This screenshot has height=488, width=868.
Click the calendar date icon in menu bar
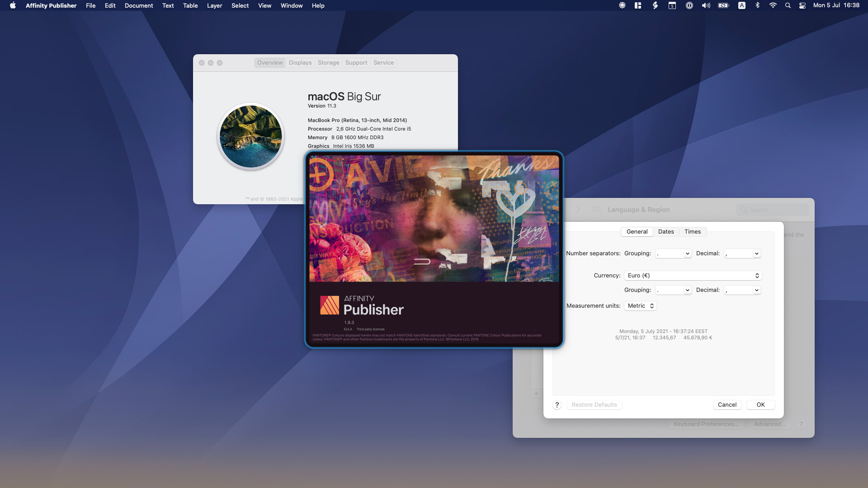click(x=672, y=5)
